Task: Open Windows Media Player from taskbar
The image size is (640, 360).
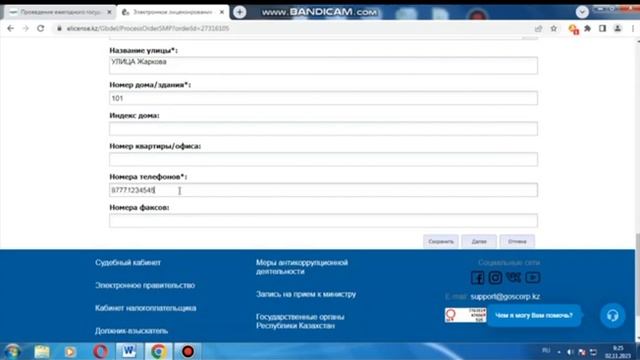Action: [x=70, y=351]
